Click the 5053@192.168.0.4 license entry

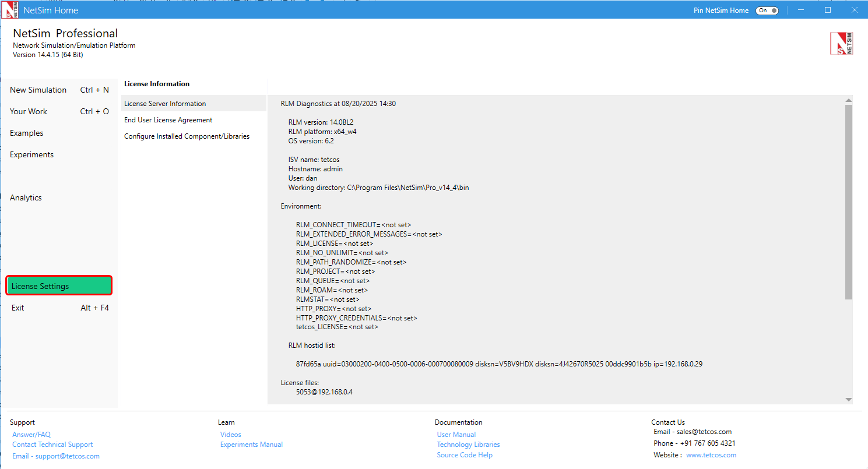324,392
